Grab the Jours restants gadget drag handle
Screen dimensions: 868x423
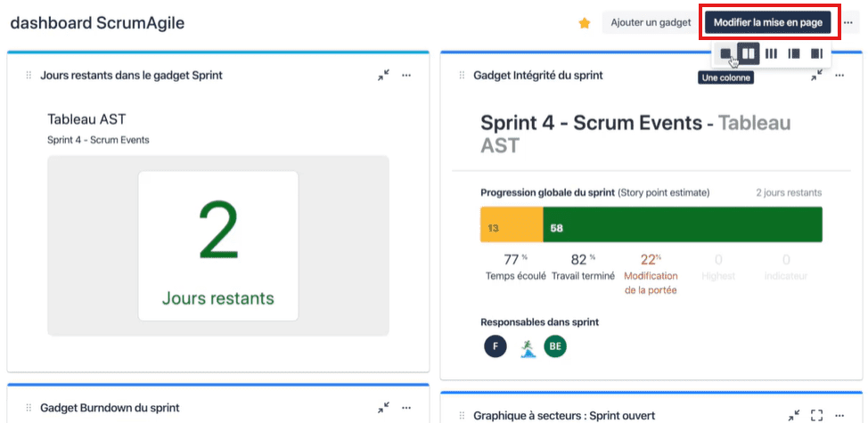point(29,75)
